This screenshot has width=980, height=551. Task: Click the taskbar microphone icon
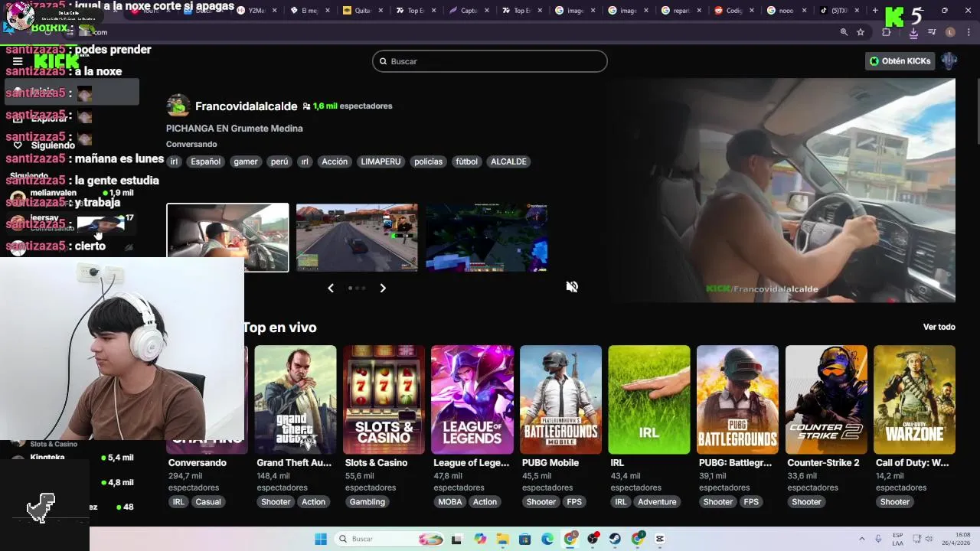coord(878,539)
